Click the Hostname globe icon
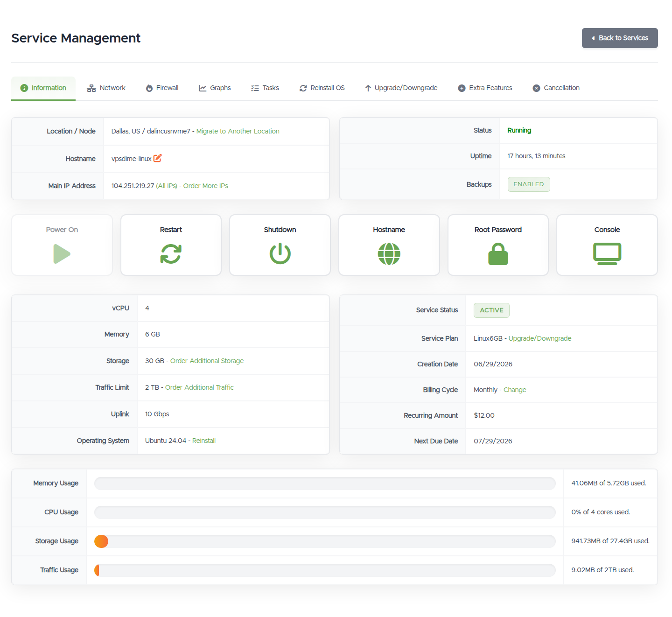This screenshot has width=672, height=617. (x=389, y=254)
